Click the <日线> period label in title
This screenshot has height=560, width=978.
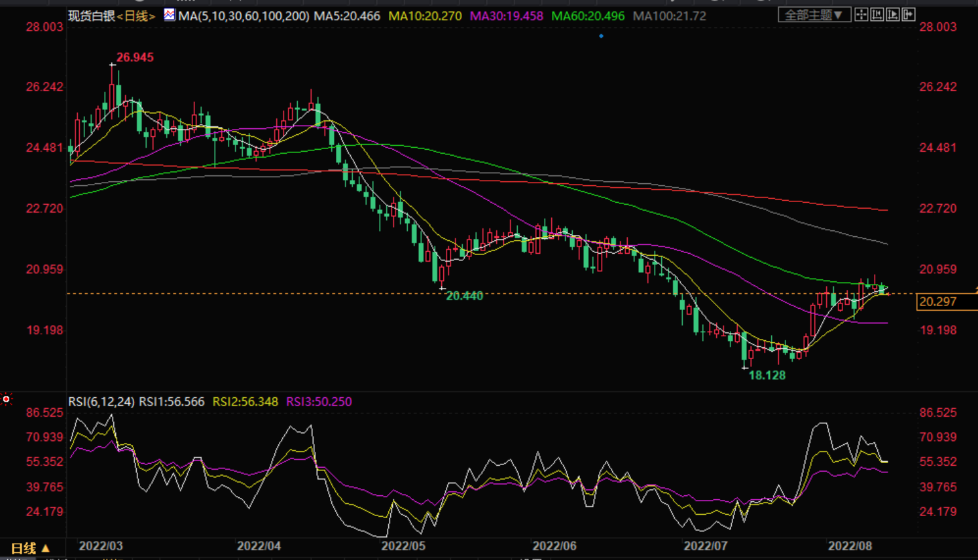pyautogui.click(x=136, y=16)
